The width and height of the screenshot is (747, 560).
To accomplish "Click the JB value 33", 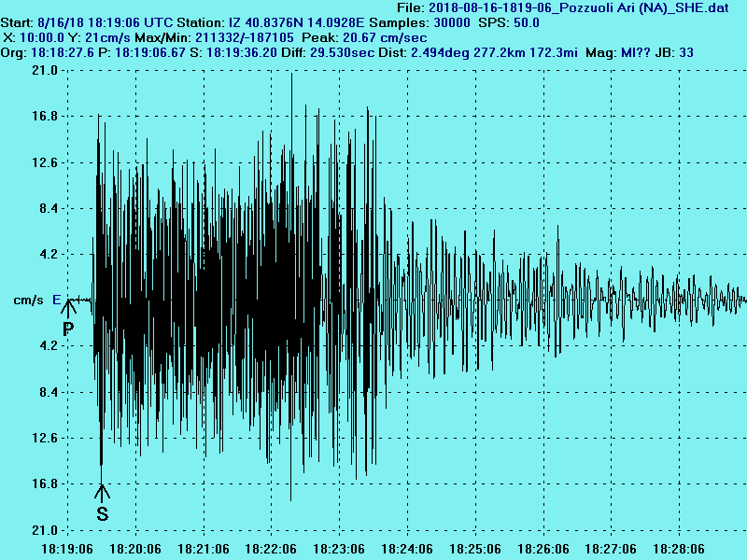I will 686,53.
